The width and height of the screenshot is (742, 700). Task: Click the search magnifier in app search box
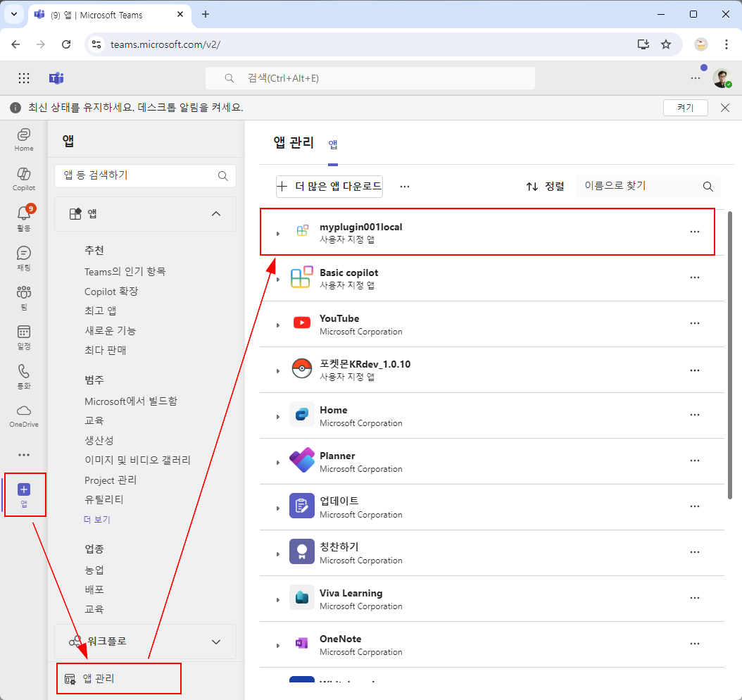(x=223, y=176)
